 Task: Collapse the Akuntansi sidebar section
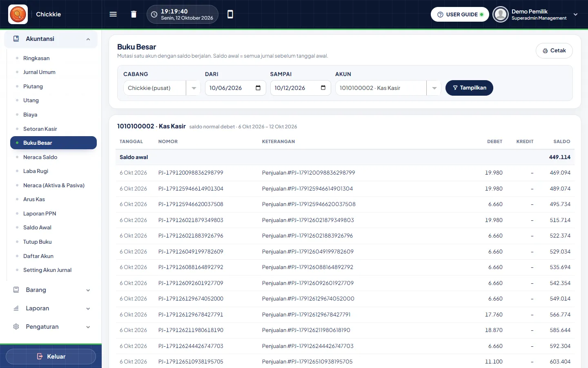pos(88,39)
